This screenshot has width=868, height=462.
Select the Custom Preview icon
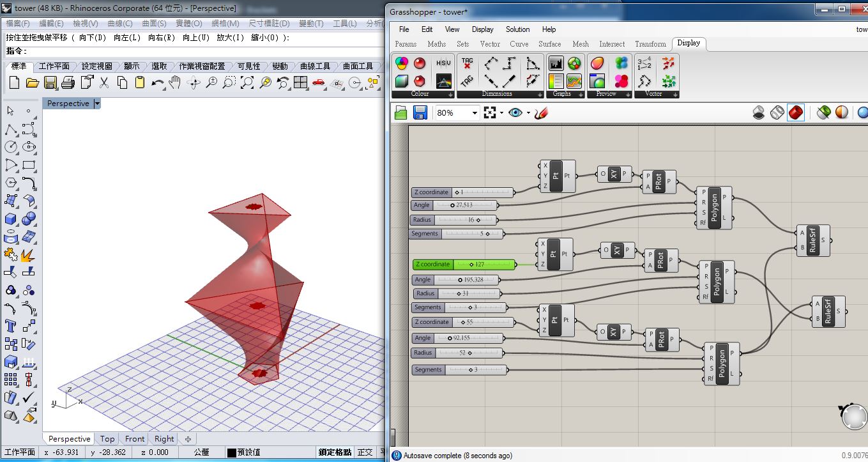tap(598, 63)
